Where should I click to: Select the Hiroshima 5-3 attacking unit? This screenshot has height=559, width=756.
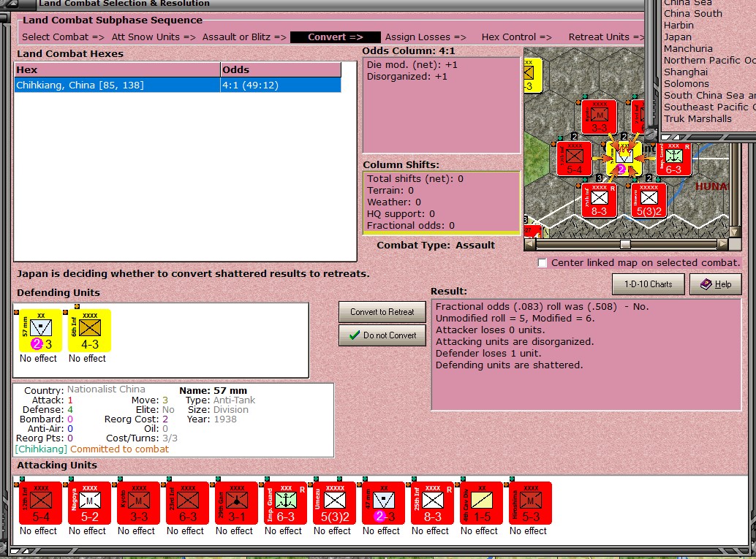click(531, 503)
